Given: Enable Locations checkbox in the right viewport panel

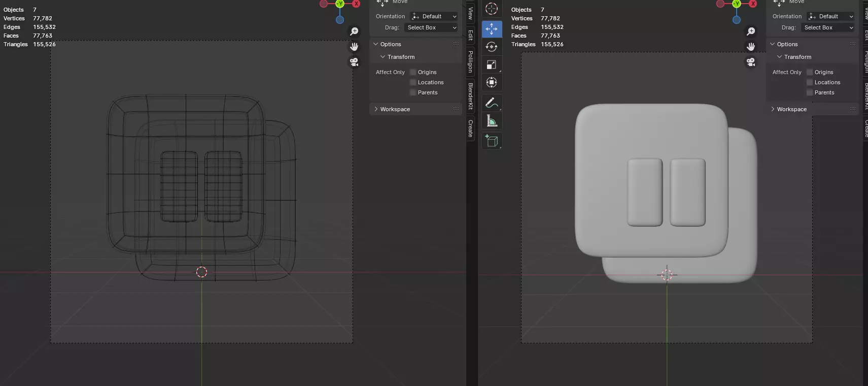Looking at the screenshot, I should point(810,82).
